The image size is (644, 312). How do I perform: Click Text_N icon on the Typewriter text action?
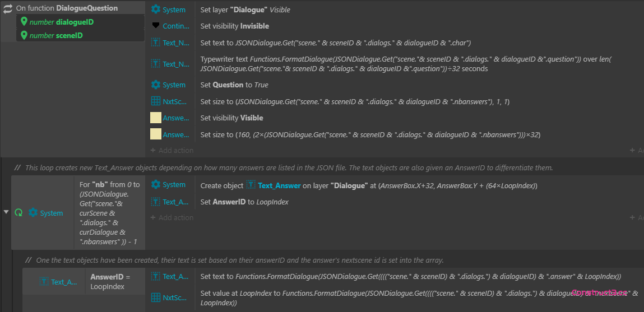156,64
